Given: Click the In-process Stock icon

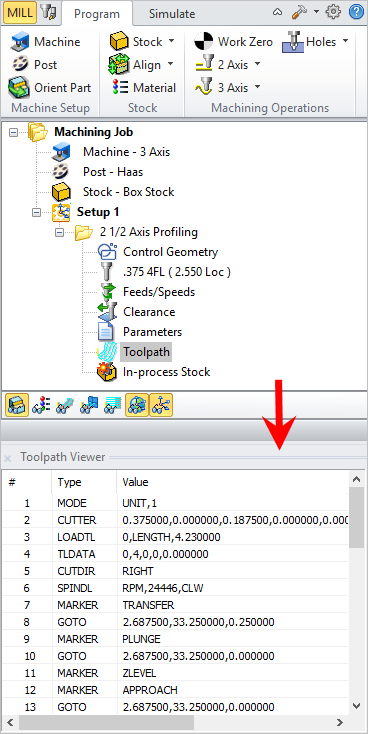Looking at the screenshot, I should pyautogui.click(x=107, y=372).
